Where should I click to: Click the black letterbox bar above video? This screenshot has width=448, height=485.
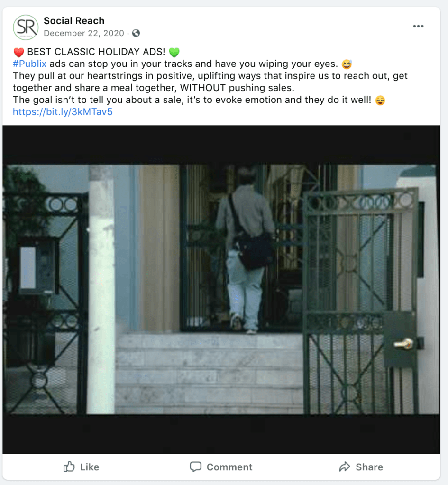[x=221, y=145]
